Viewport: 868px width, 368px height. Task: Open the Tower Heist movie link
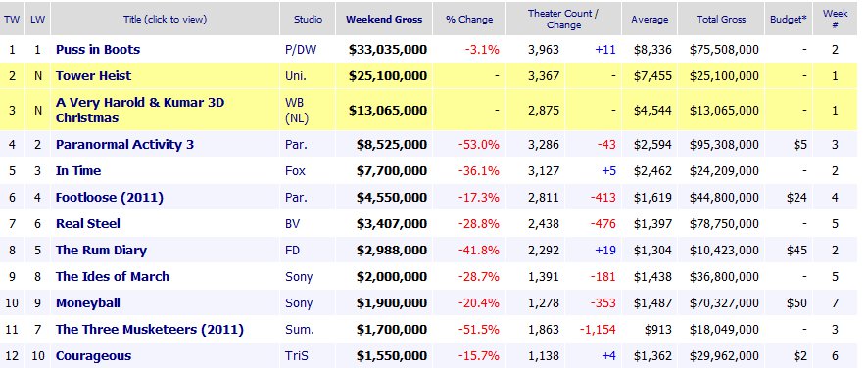point(93,75)
